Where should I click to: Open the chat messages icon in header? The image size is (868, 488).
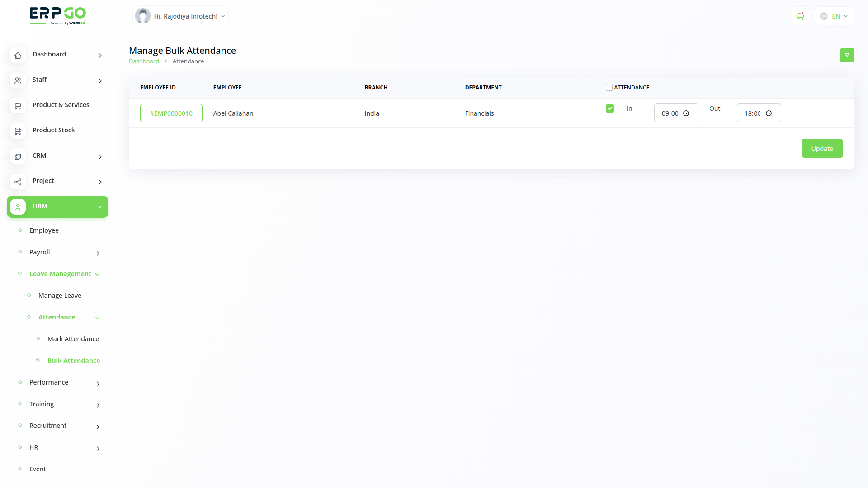coord(800,16)
